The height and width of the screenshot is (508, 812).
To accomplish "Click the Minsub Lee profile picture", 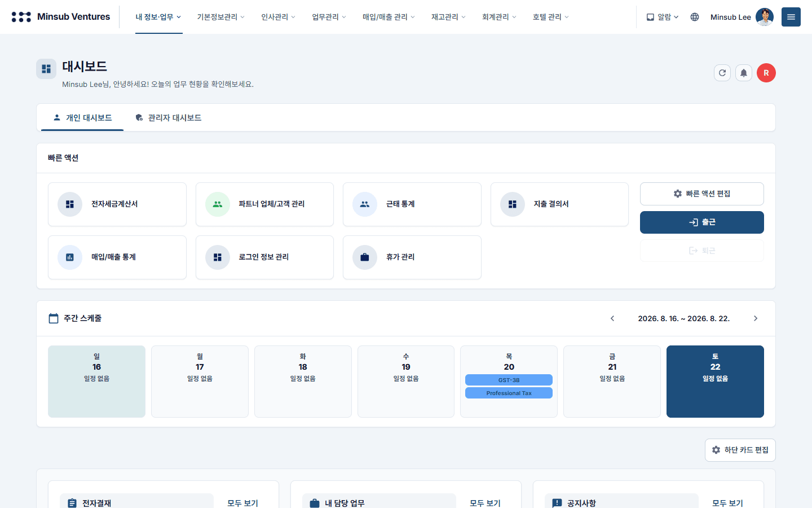I will pyautogui.click(x=765, y=17).
